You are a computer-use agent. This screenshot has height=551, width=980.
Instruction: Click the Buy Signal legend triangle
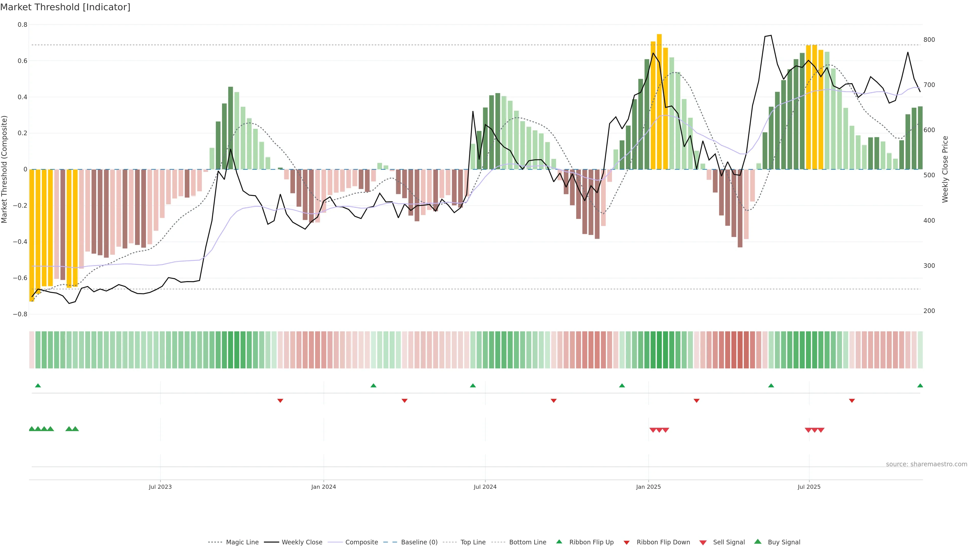(758, 542)
